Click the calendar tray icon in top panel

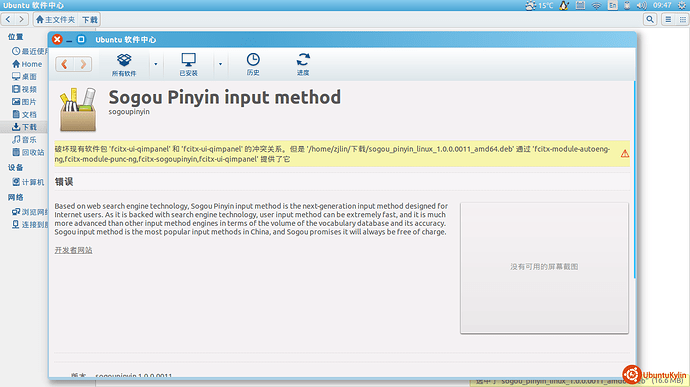tap(580, 5)
